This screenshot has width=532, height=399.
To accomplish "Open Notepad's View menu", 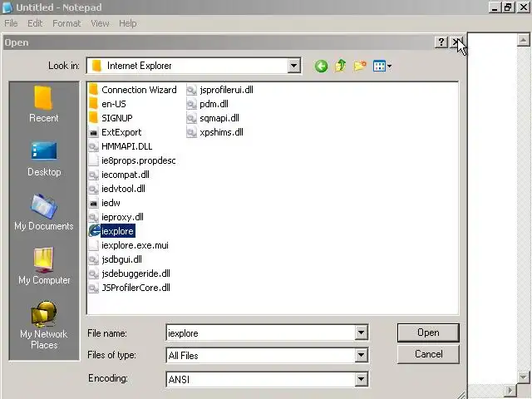I will coord(100,23).
